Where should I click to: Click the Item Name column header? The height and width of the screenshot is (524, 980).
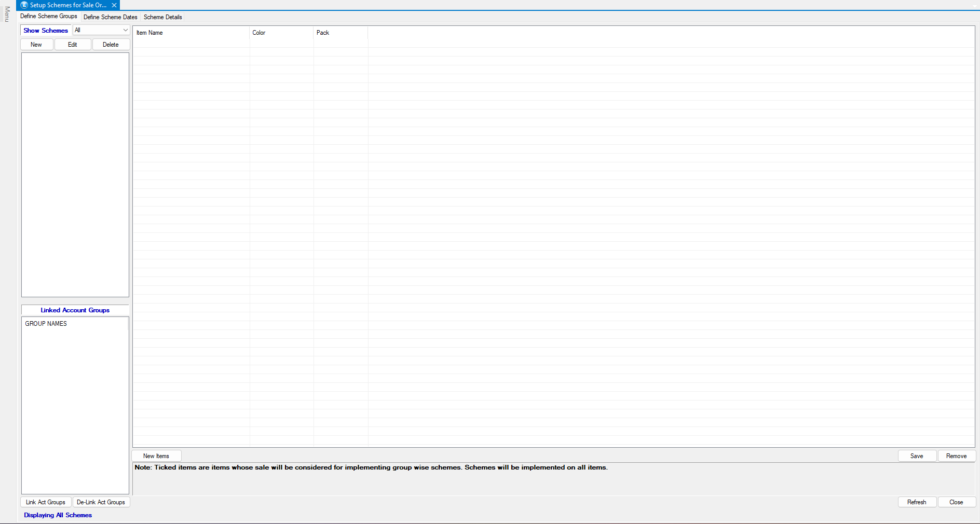coord(149,33)
